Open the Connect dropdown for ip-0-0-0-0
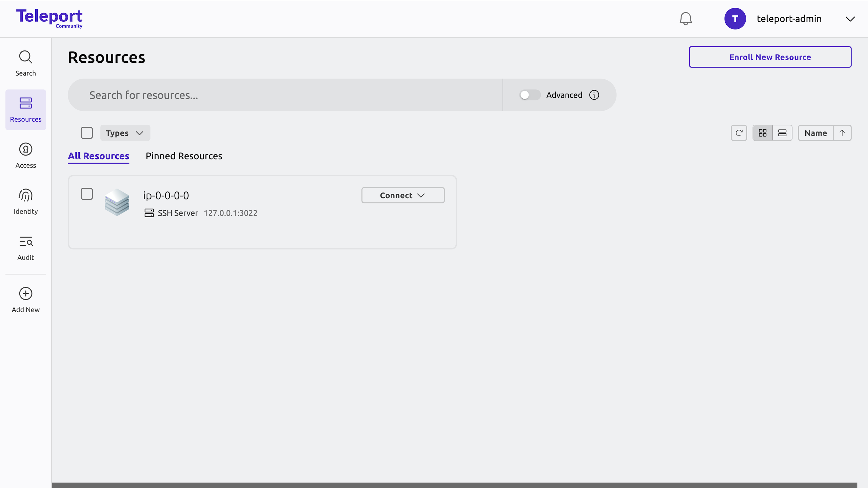Screen dimensions: 868x488 402,195
